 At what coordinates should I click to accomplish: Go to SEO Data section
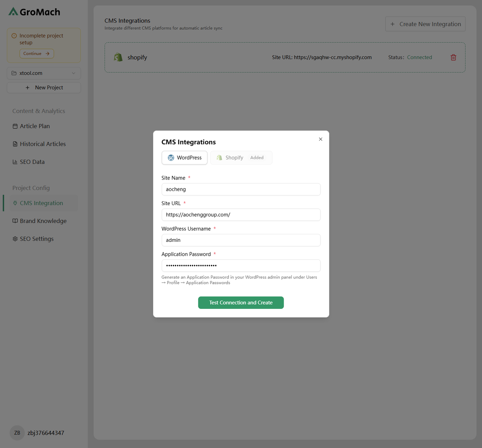tap(32, 162)
